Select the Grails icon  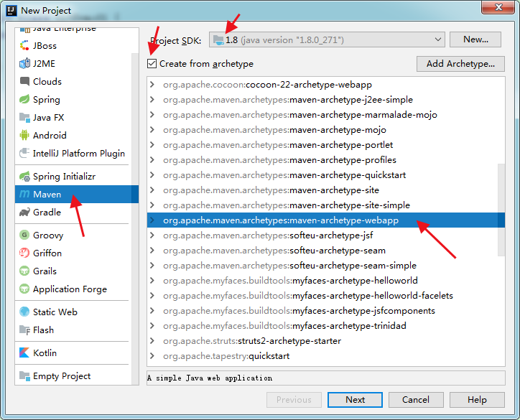(24, 271)
